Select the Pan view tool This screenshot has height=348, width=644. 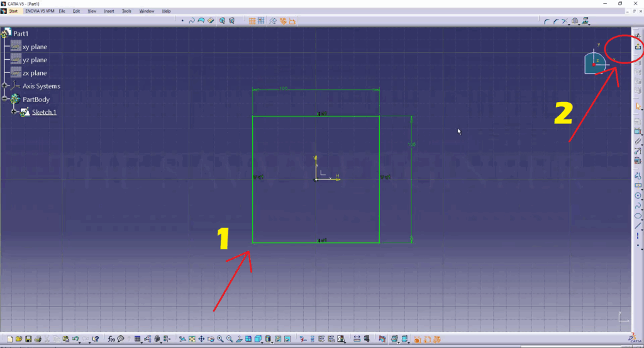[x=201, y=339]
